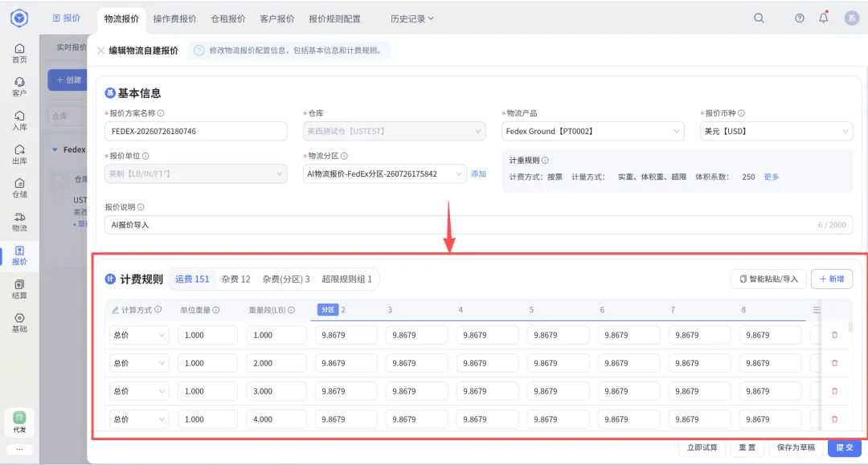This screenshot has height=465, width=868.
Task: Select the 超限规则组 1 tab
Action: pos(346,279)
